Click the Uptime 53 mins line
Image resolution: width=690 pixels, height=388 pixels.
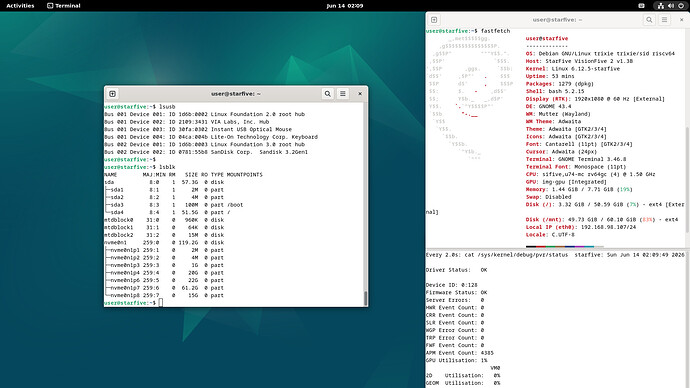(550, 76)
